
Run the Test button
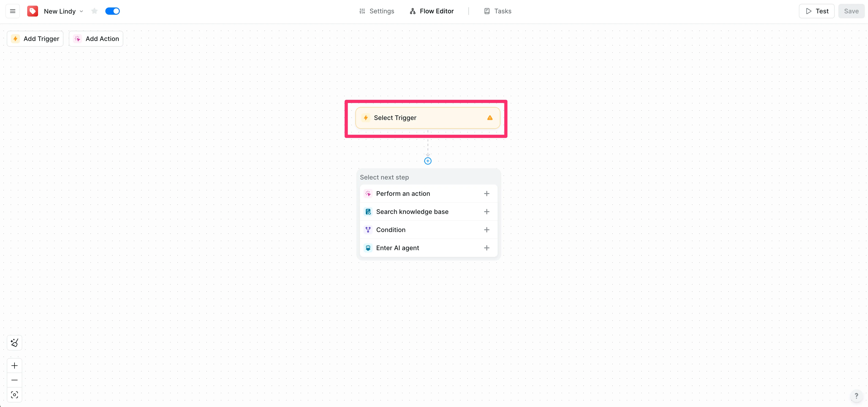pyautogui.click(x=816, y=11)
